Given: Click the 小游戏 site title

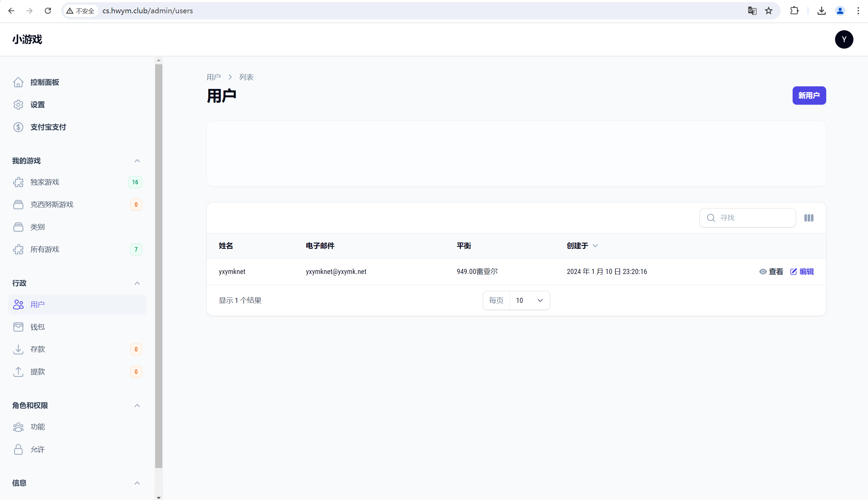Looking at the screenshot, I should (x=27, y=39).
